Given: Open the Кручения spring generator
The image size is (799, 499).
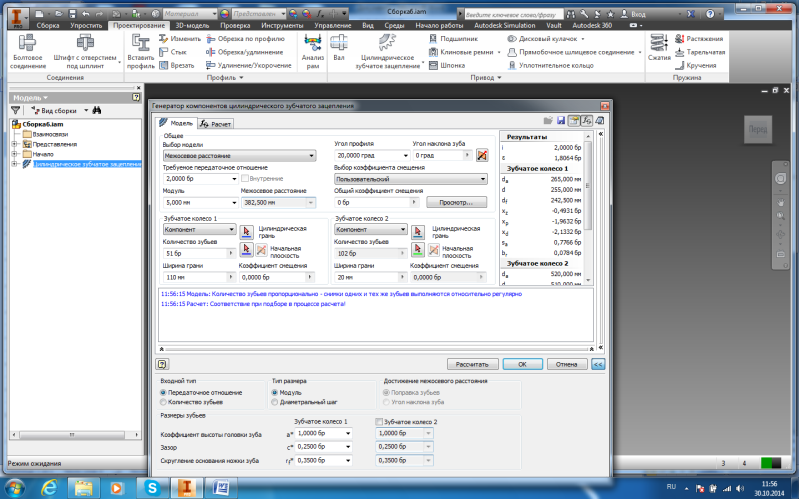Looking at the screenshot, I should [695, 65].
